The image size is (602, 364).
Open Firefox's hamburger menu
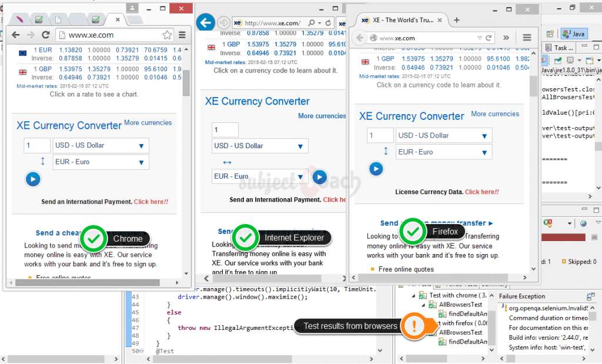[x=527, y=38]
